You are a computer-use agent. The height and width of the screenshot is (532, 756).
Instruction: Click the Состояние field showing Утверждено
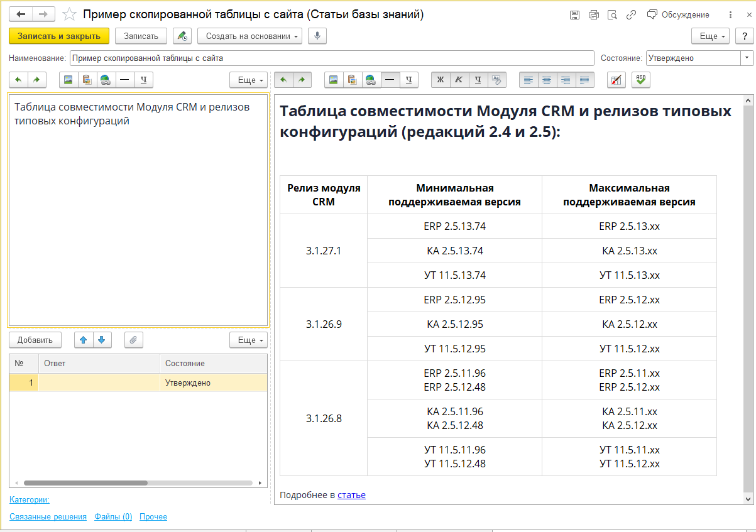point(693,58)
